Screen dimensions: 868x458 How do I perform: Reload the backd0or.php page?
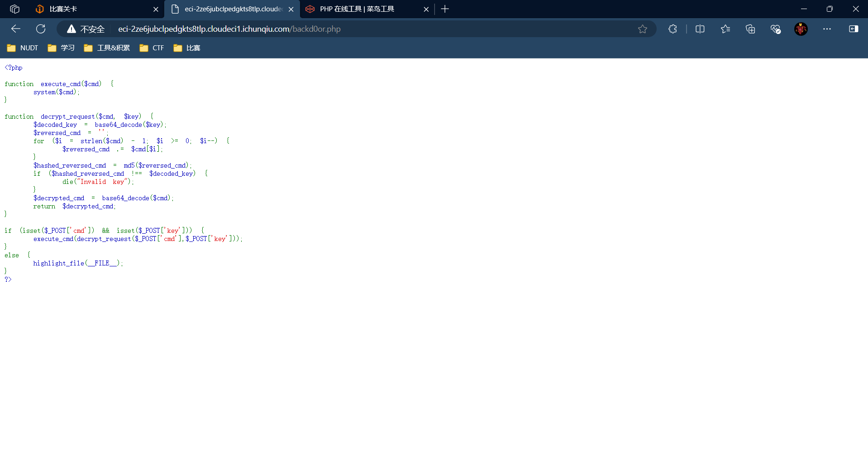[x=41, y=29]
